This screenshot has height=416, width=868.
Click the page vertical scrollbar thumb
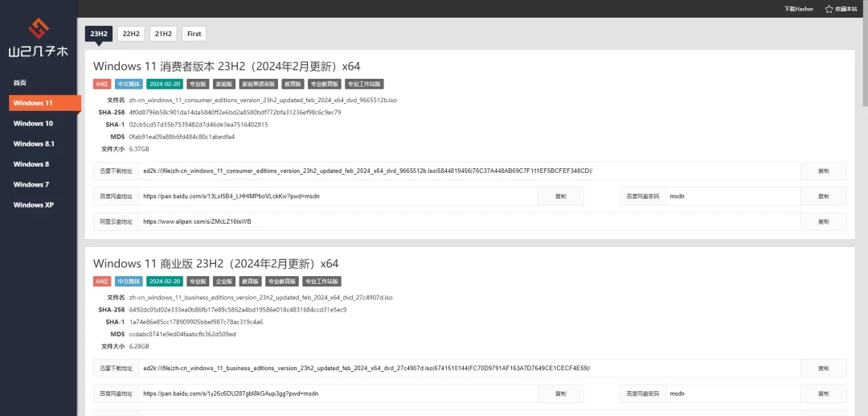865,52
